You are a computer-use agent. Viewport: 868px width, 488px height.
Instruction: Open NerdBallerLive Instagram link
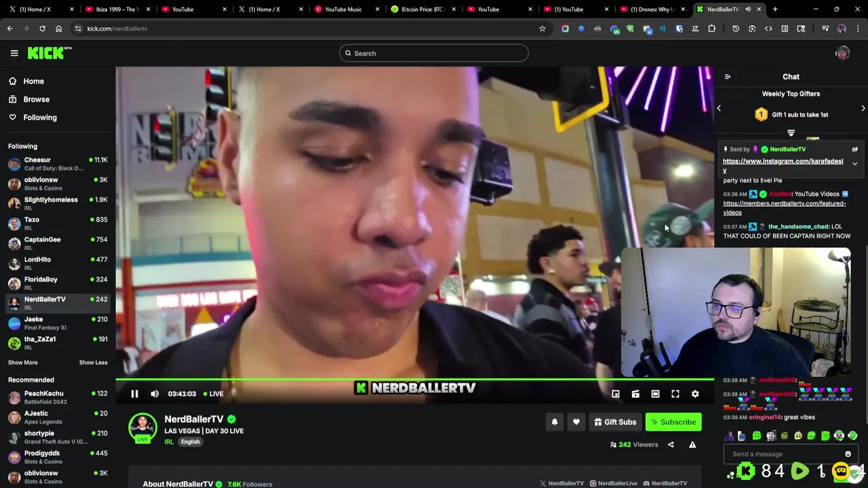click(613, 484)
